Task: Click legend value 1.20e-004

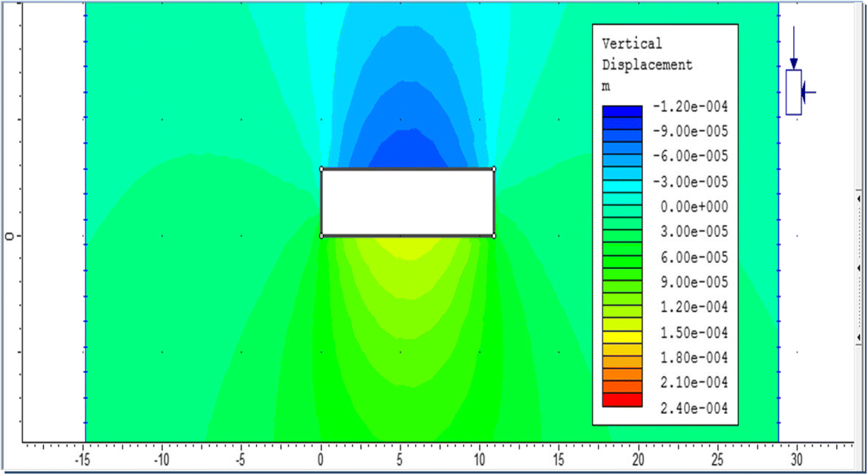Action: tap(695, 307)
